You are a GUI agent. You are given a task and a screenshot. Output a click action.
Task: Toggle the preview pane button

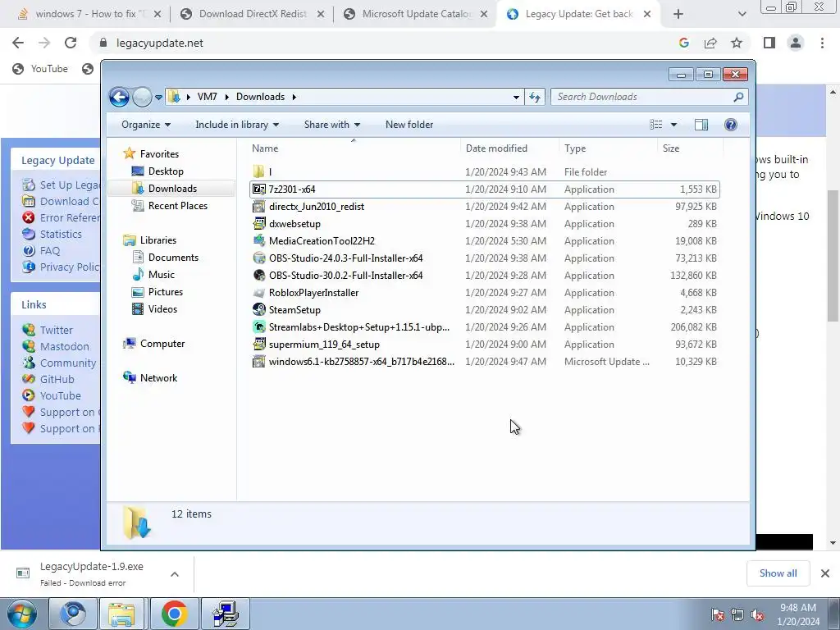click(x=701, y=125)
